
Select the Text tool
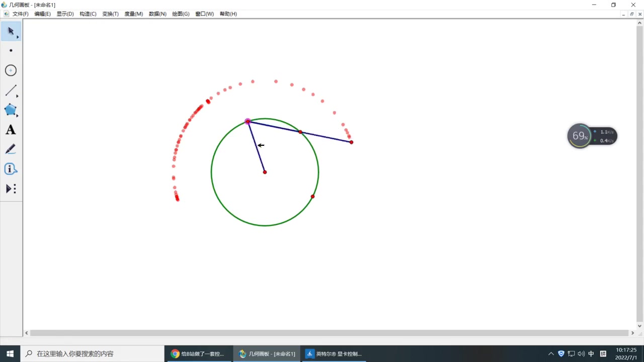click(x=11, y=130)
